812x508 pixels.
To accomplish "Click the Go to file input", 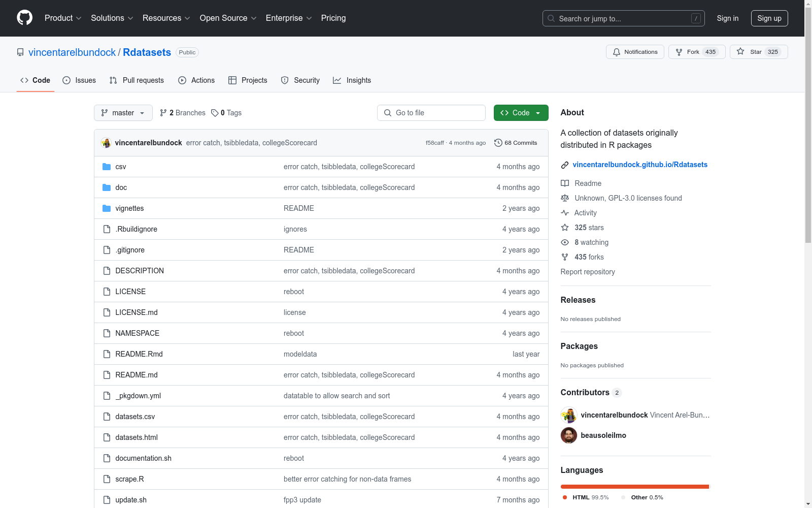I will [431, 113].
